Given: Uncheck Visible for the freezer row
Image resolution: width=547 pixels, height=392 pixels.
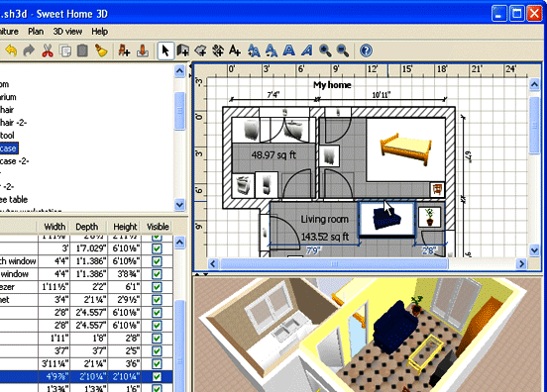Looking at the screenshot, I should point(157,287).
